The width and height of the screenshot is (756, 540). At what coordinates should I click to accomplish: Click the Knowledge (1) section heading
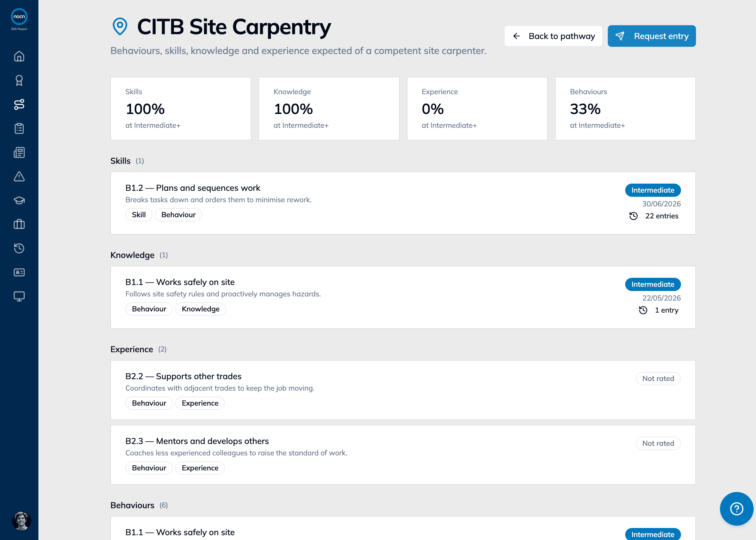[x=139, y=255]
